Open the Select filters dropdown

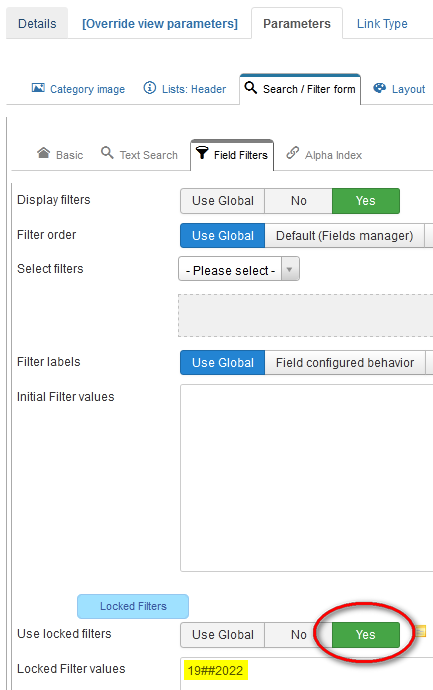tap(239, 269)
